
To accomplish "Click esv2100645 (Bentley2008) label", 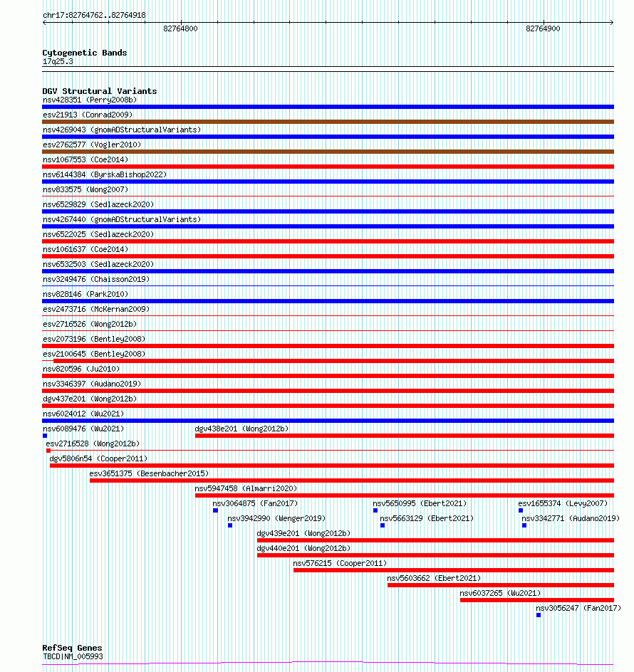I will [x=94, y=354].
